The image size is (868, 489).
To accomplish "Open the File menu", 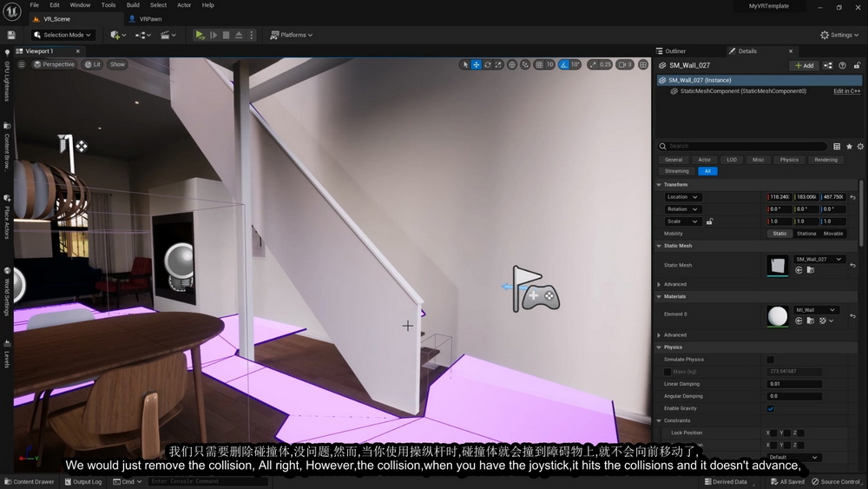I will (35, 5).
